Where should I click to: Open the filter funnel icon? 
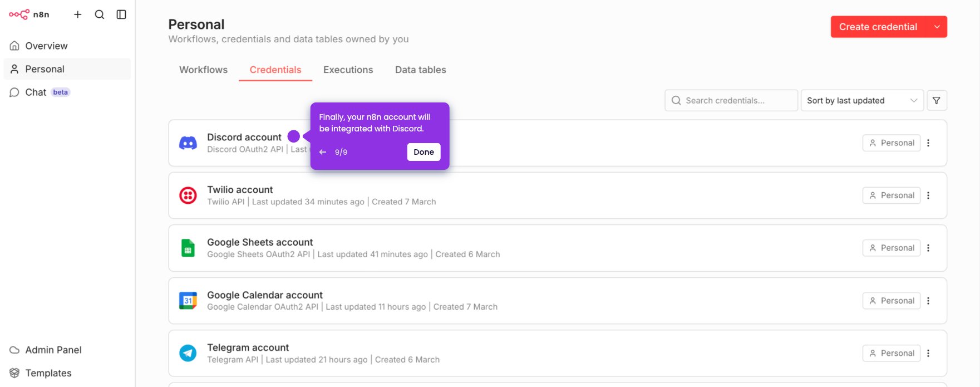(937, 100)
